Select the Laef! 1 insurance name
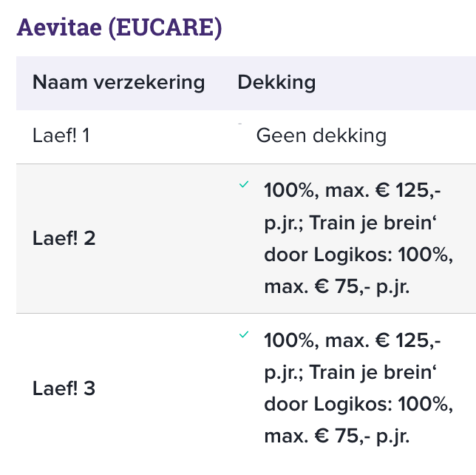Viewport: 476px width, 475px height. point(60,136)
